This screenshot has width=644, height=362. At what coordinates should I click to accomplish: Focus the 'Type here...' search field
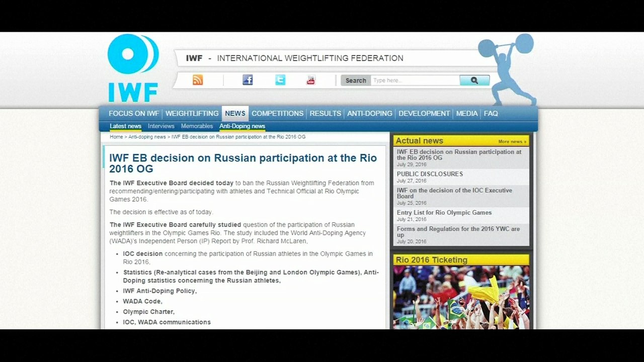[415, 80]
